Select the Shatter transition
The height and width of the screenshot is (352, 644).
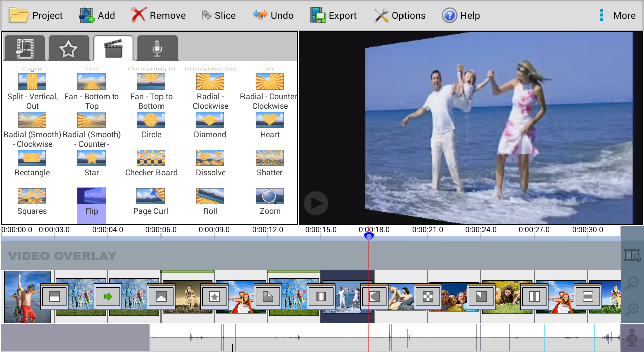click(x=270, y=158)
